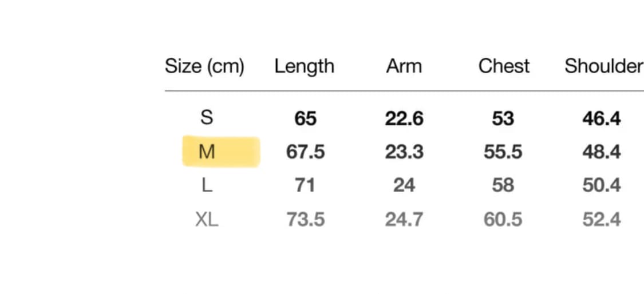Click the Length column header
The width and height of the screenshot is (644, 294).
pos(305,66)
